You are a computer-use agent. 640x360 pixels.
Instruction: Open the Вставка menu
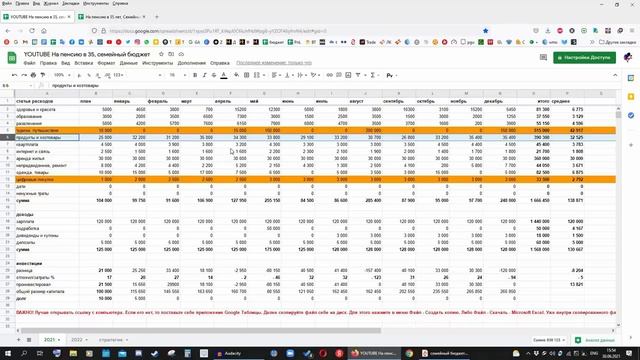(84, 63)
